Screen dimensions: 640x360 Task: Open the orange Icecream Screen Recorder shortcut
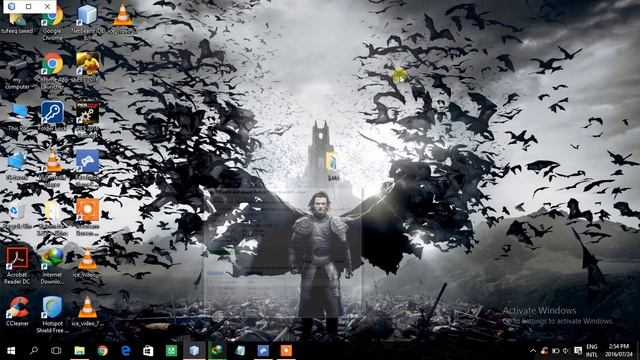87,216
